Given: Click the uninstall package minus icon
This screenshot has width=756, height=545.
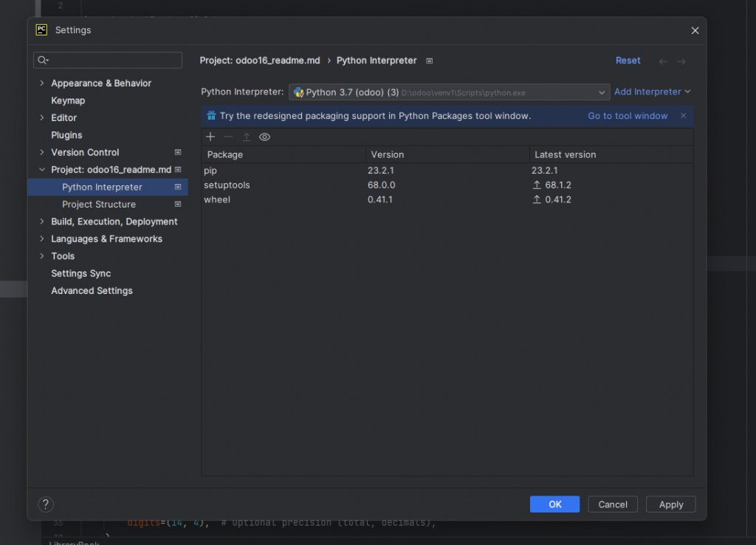Looking at the screenshot, I should click(228, 137).
